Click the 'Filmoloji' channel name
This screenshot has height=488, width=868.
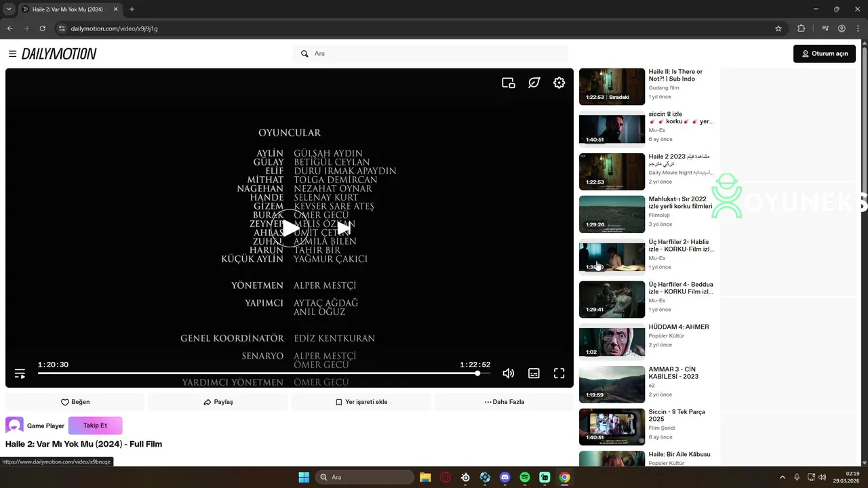660,215
